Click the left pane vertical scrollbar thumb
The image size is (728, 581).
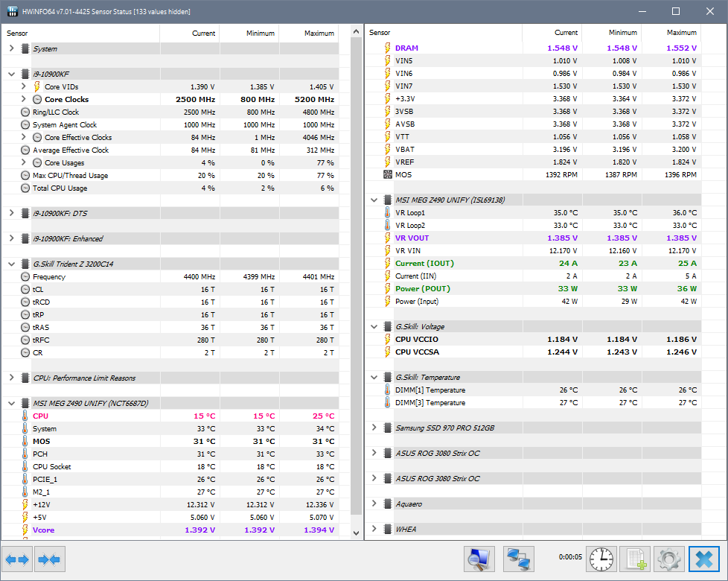point(356,276)
